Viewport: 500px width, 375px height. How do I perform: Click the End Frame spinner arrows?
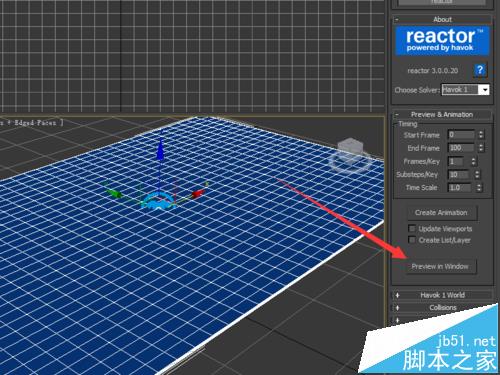point(481,148)
